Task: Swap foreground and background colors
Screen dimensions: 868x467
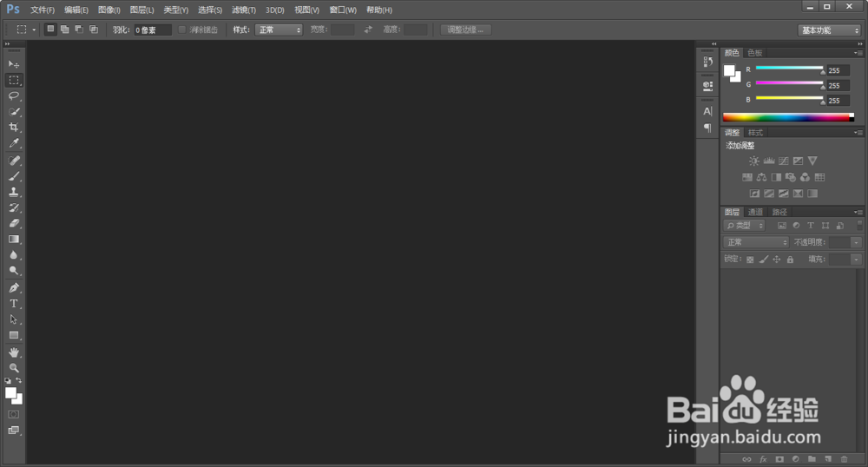Action: (x=19, y=381)
